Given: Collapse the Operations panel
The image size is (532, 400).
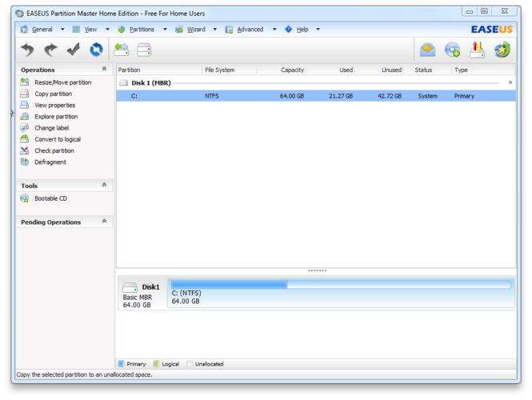Looking at the screenshot, I should click(x=104, y=69).
